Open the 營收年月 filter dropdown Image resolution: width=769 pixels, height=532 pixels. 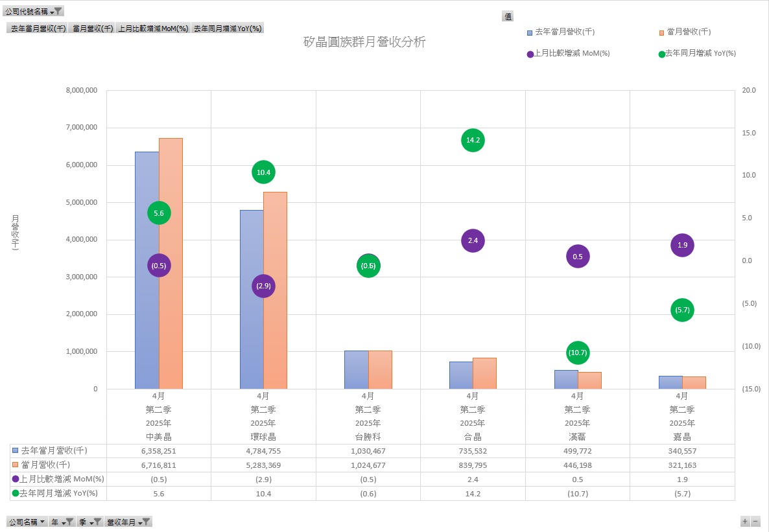[128, 522]
